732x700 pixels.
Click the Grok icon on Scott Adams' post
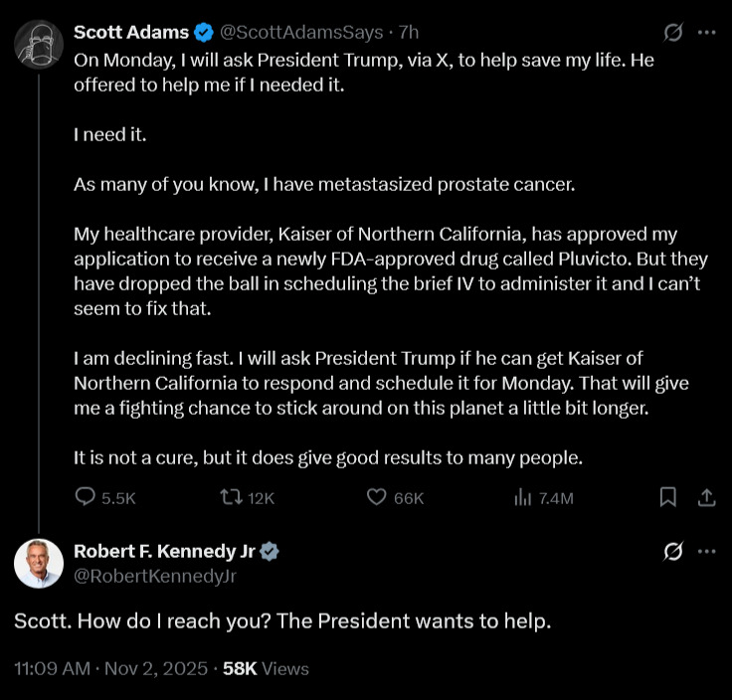click(672, 33)
